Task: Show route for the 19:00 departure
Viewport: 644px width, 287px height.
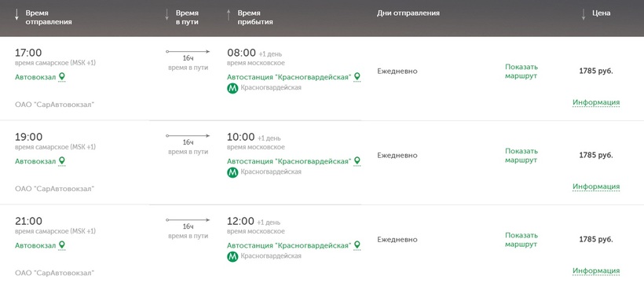Action: pos(521,156)
